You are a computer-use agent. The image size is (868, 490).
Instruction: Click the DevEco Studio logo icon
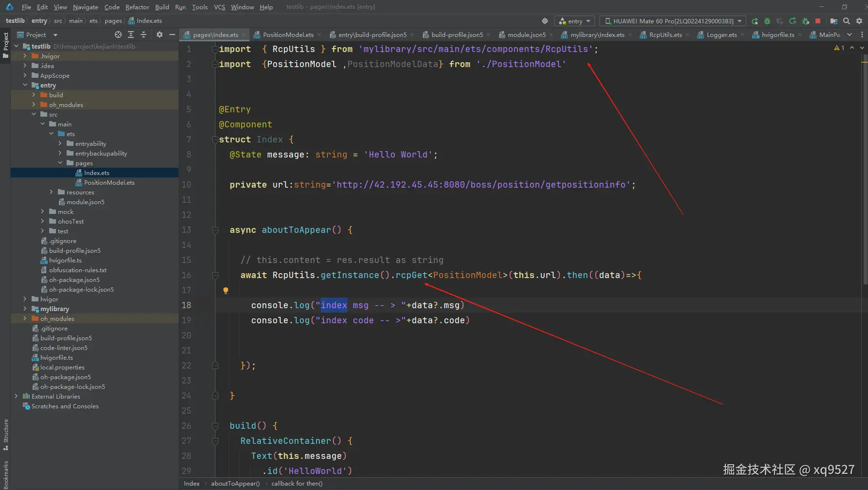pyautogui.click(x=9, y=7)
